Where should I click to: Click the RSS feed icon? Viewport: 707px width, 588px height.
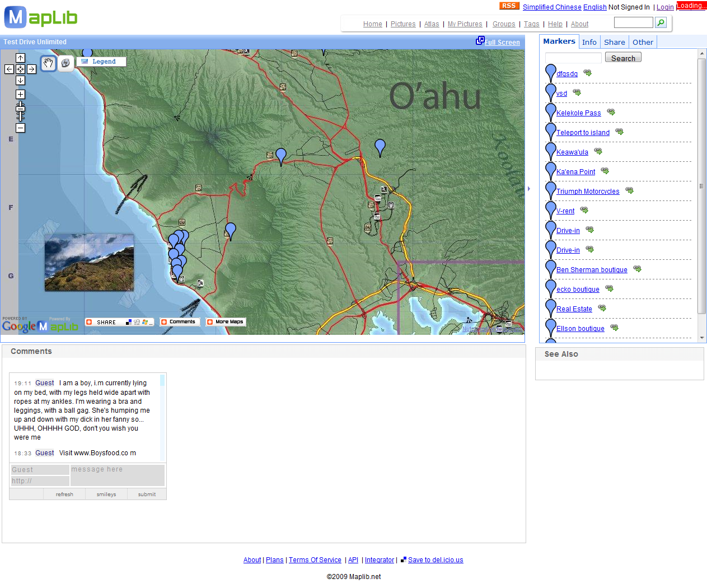[x=509, y=6]
